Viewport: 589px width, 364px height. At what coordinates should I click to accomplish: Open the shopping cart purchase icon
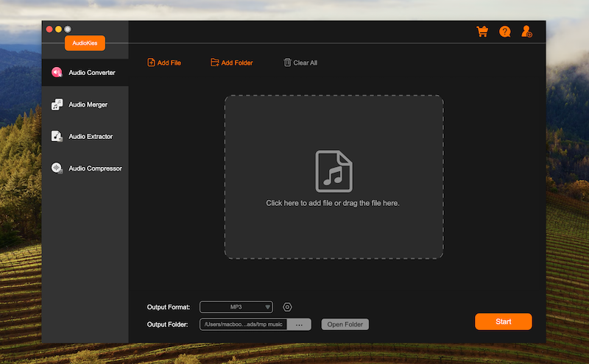click(x=482, y=32)
